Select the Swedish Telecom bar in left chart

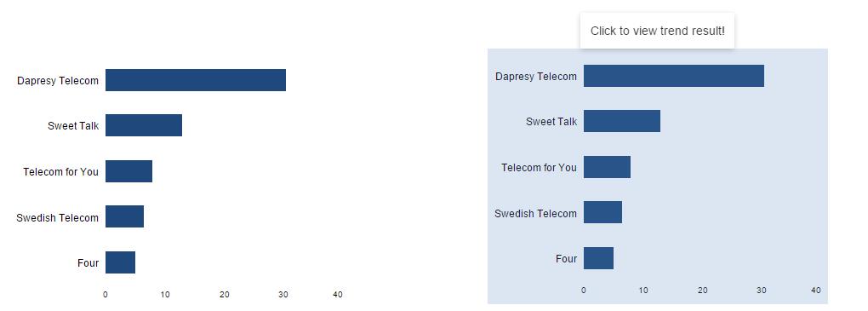(124, 216)
